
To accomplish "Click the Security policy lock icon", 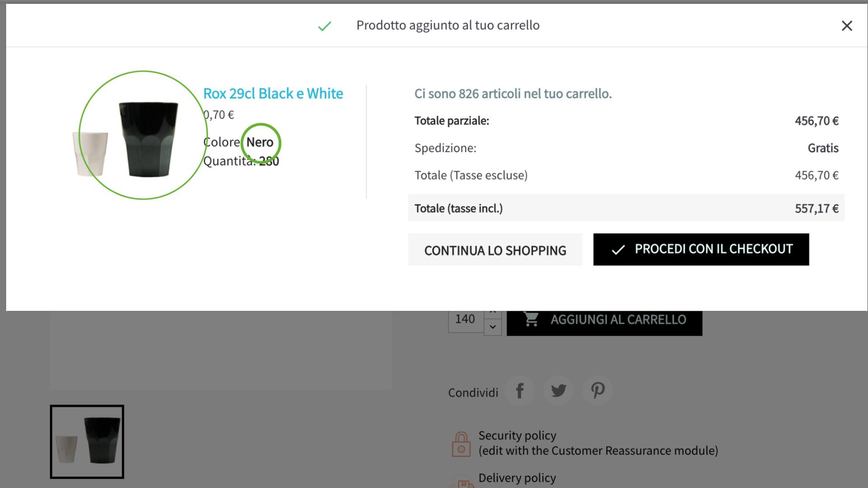I will point(461,444).
